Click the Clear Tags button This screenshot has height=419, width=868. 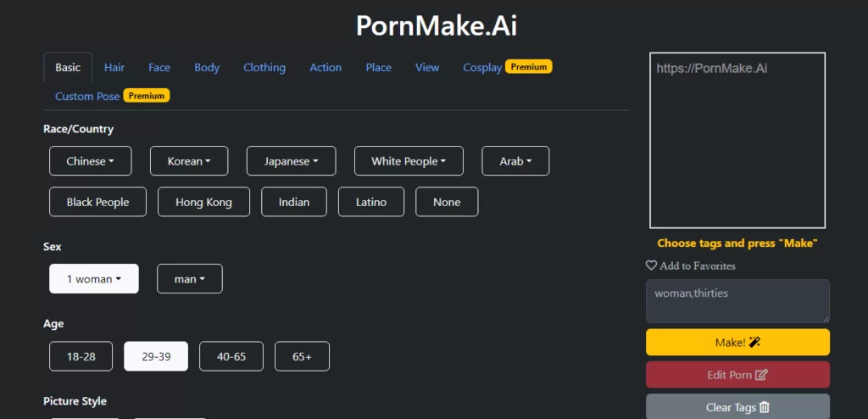[738, 407]
